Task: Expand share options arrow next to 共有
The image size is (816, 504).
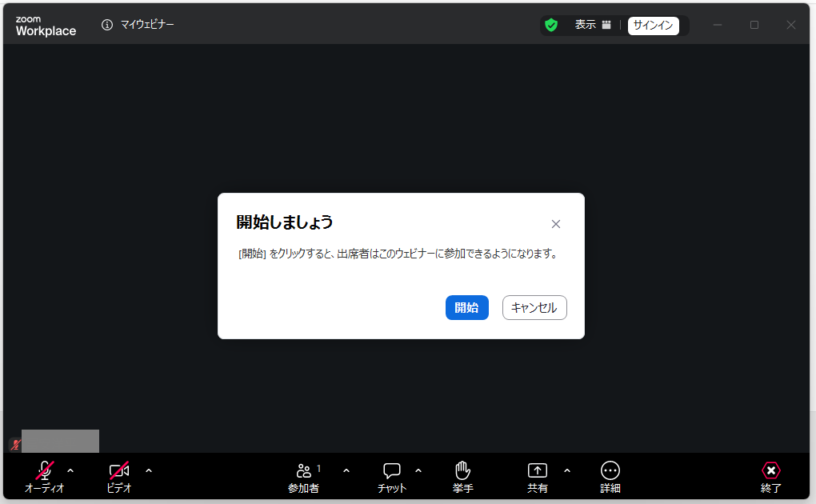Action: 568,470
